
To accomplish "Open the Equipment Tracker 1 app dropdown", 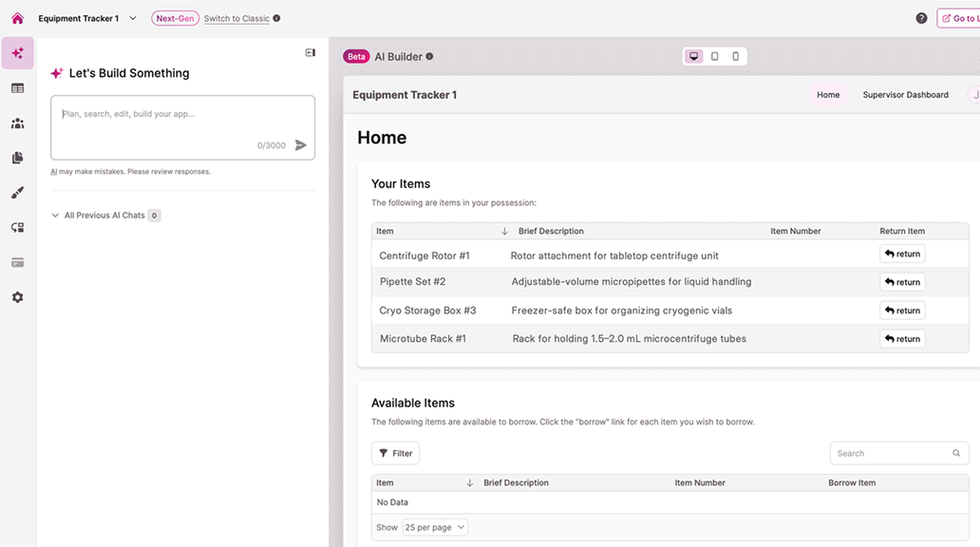I will coord(132,18).
